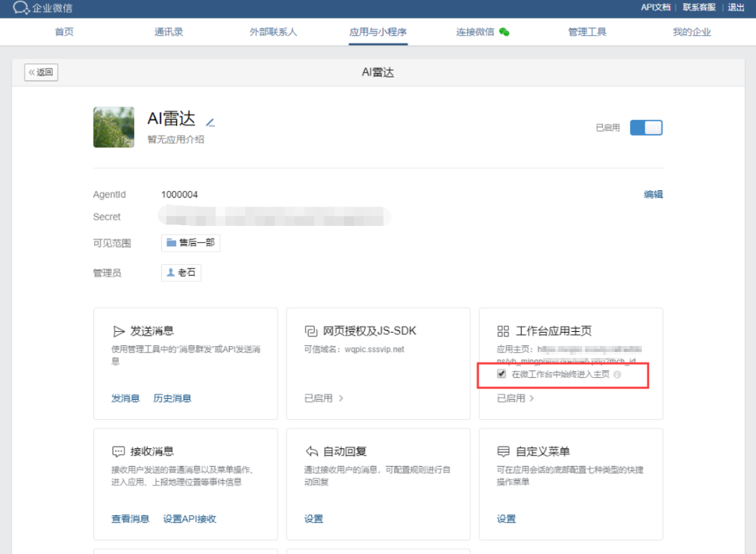Click the blurred Secret value field
Screen dimensions: 756x554
[274, 215]
